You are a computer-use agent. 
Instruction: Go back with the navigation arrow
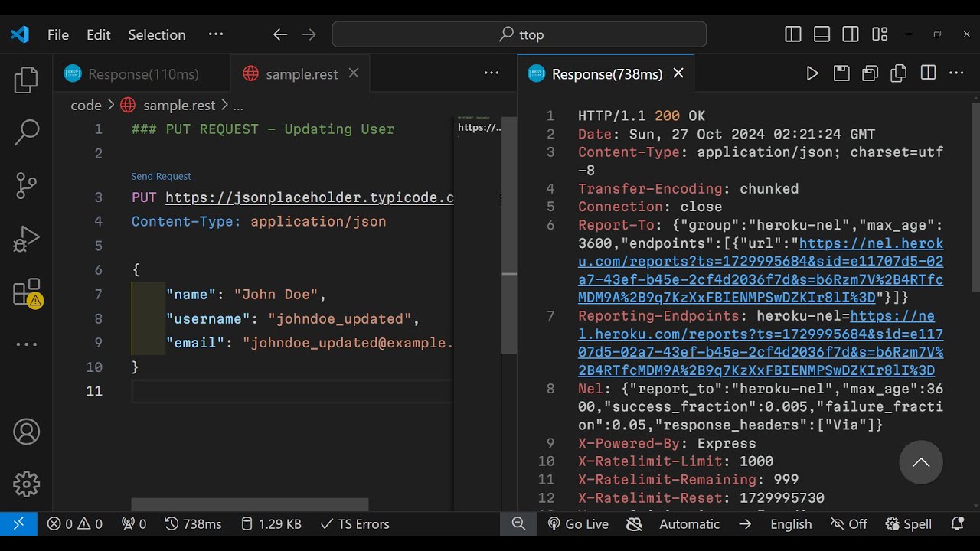tap(280, 34)
